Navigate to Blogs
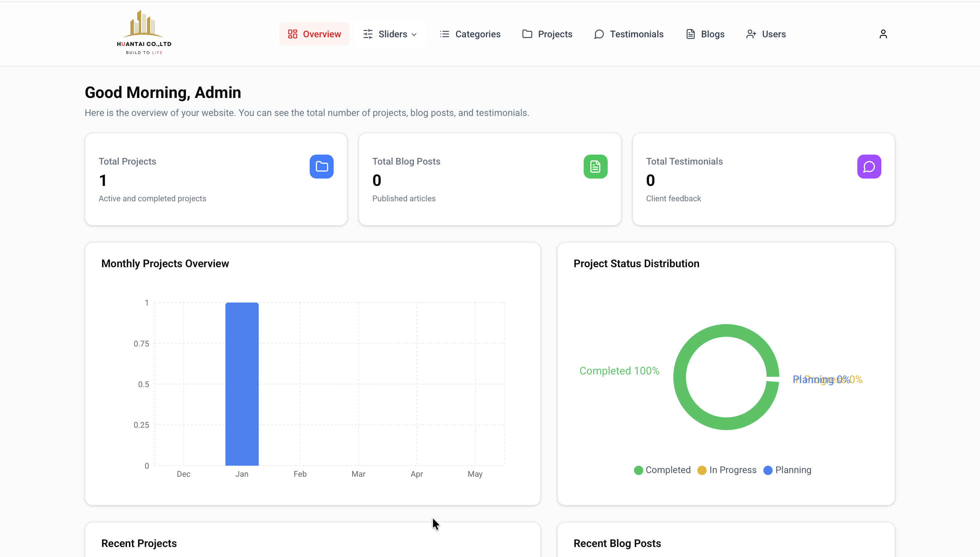 [x=705, y=34]
